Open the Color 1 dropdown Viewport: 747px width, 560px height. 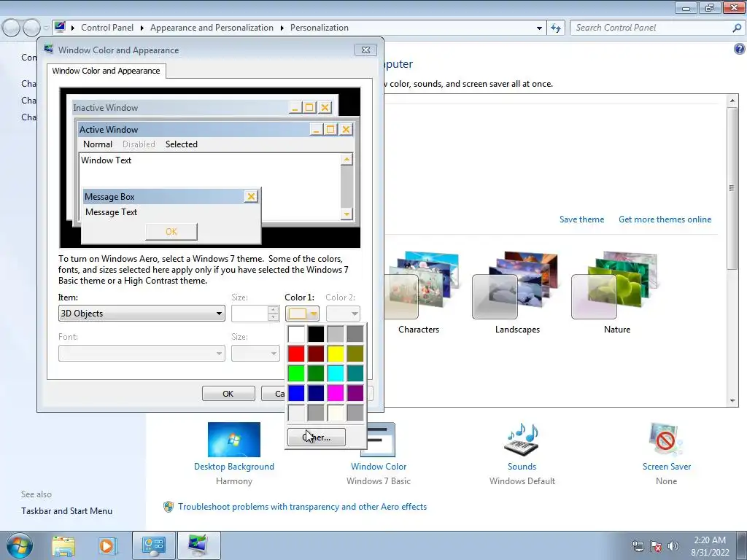[303, 314]
